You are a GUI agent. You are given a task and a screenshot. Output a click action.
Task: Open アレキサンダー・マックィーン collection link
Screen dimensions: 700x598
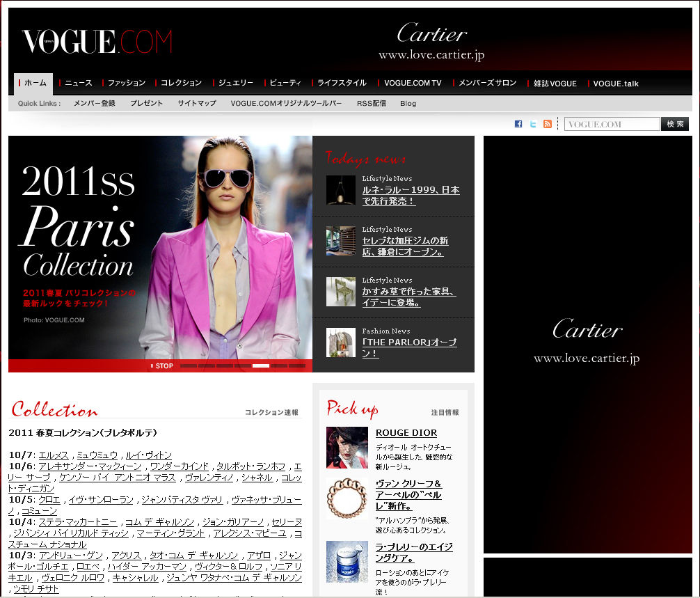[x=90, y=466]
